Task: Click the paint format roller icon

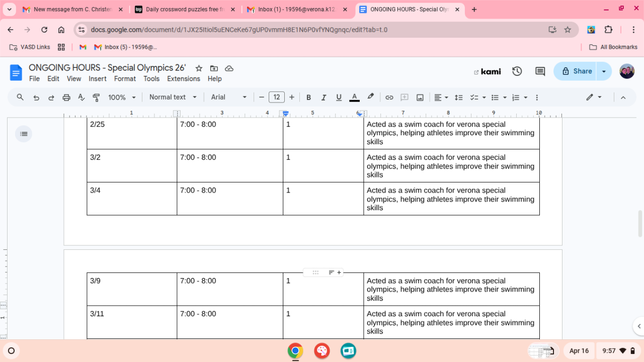Action: pyautogui.click(x=96, y=98)
